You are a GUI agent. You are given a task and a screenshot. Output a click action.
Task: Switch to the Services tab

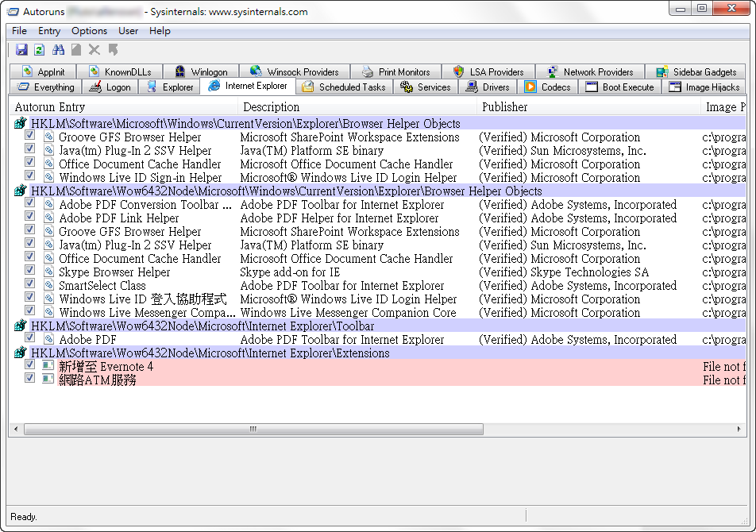[x=426, y=87]
